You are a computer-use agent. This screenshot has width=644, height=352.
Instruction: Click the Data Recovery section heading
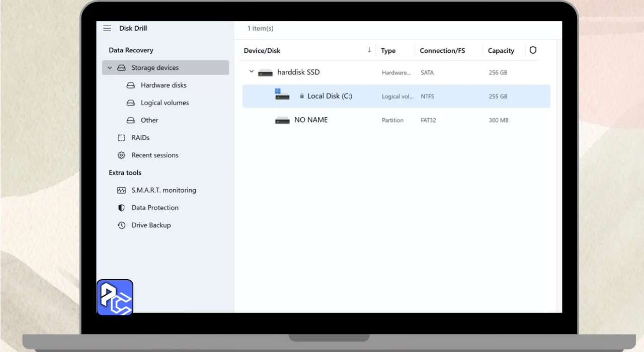131,50
